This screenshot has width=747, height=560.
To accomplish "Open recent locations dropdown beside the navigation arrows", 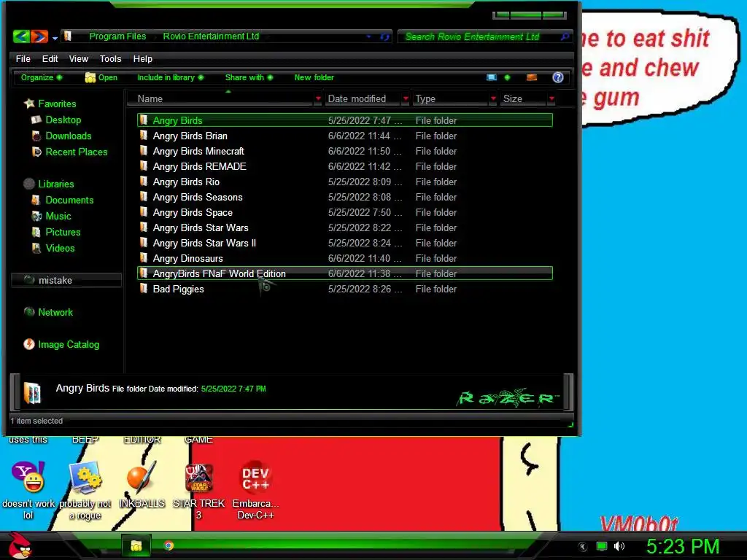I will pos(55,38).
